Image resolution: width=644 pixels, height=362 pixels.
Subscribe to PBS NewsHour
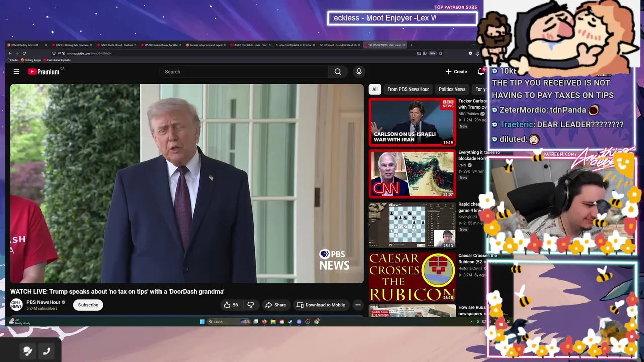coord(88,305)
